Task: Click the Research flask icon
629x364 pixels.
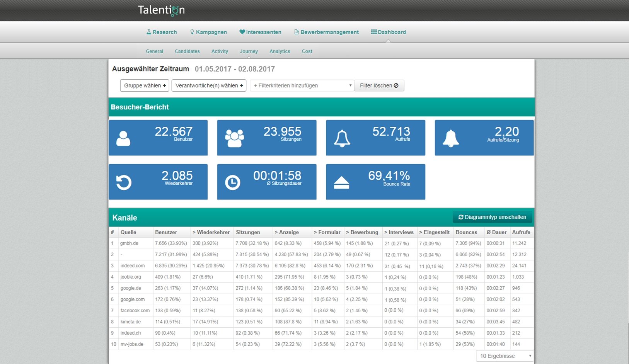Action: (148, 32)
